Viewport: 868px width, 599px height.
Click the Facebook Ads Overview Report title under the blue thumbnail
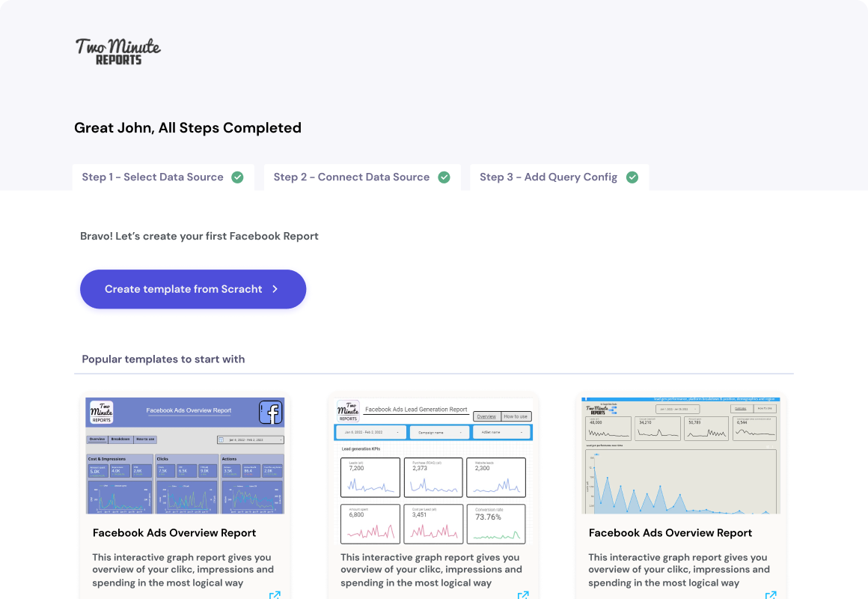(174, 533)
